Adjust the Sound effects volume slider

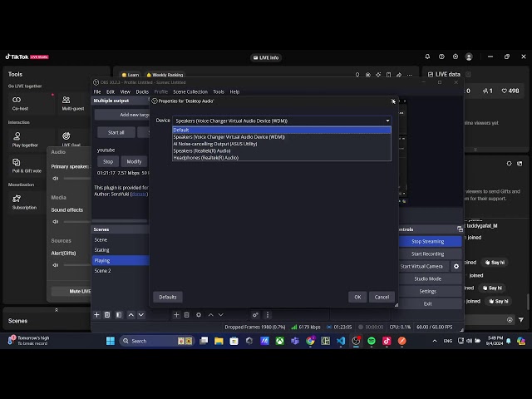pos(77,222)
